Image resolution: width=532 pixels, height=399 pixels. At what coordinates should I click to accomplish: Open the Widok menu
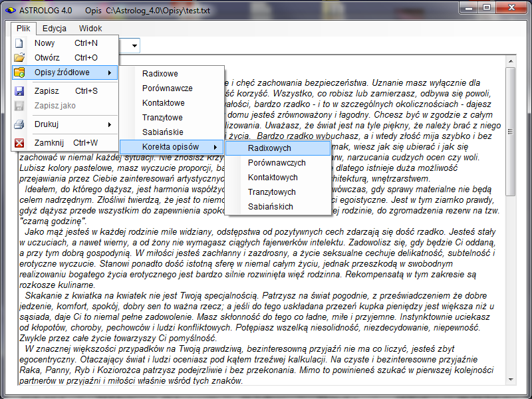click(90, 28)
